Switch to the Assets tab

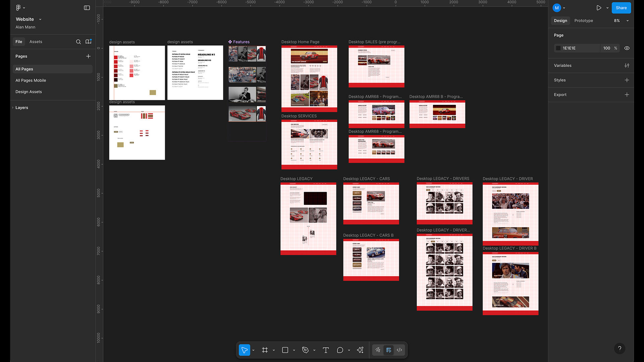[x=36, y=42]
